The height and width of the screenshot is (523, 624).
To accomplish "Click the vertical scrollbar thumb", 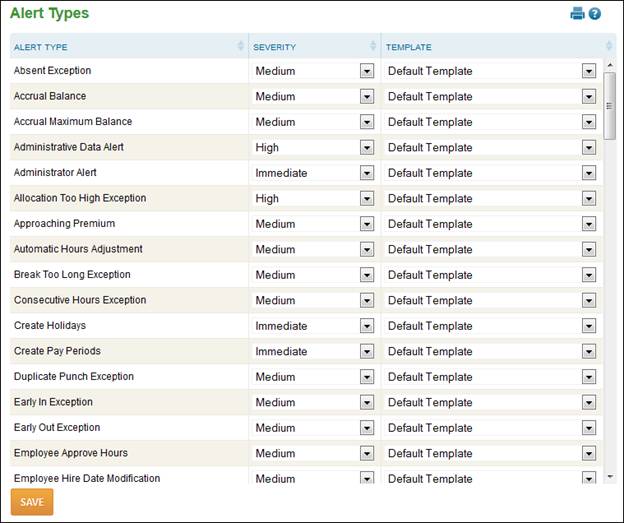I will click(x=609, y=106).
